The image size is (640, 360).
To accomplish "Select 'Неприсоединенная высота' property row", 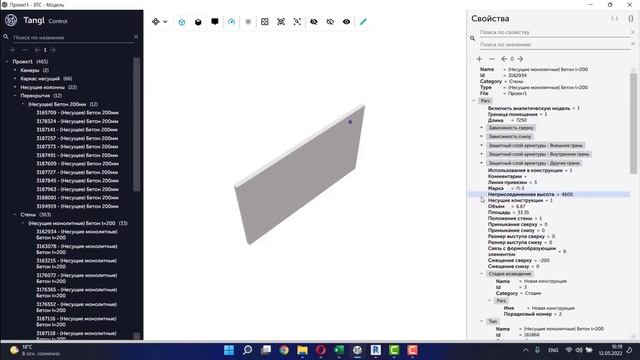I will pyautogui.click(x=549, y=194).
